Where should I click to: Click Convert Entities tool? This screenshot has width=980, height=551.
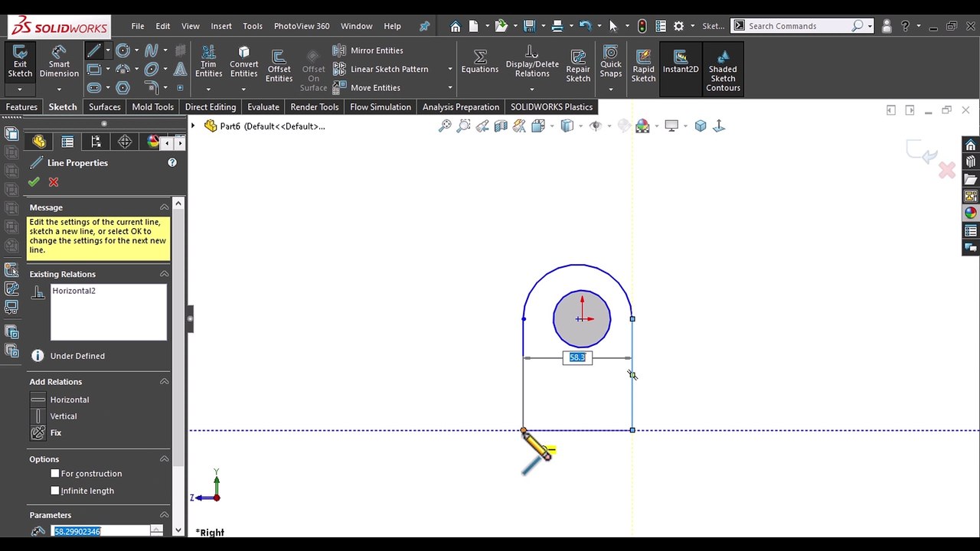243,61
